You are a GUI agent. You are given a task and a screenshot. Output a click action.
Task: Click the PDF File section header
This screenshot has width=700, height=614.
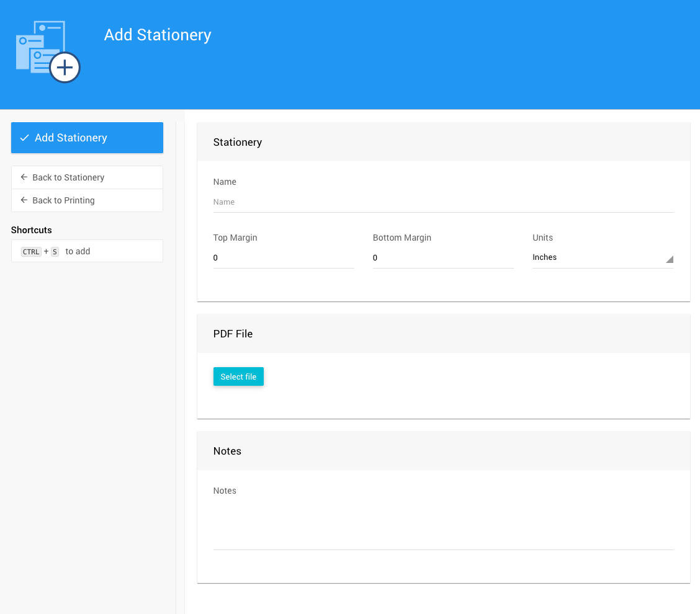(x=233, y=334)
